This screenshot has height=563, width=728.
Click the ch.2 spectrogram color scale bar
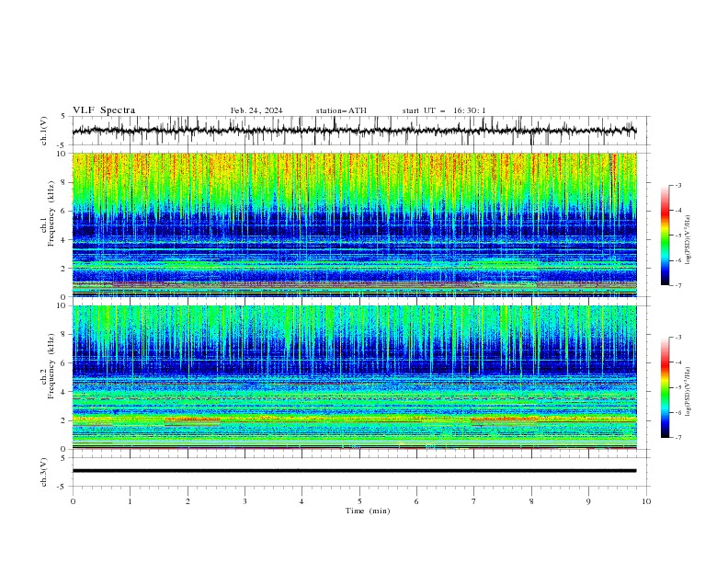(665, 387)
